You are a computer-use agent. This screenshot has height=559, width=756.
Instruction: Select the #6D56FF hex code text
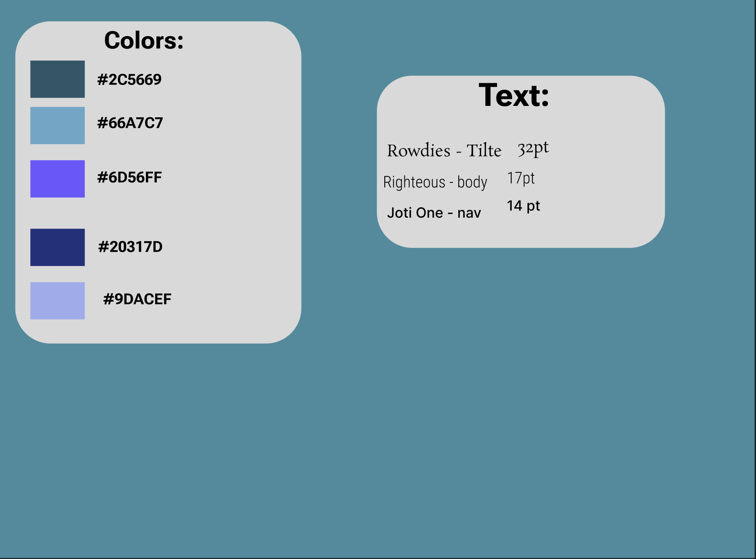tap(130, 177)
